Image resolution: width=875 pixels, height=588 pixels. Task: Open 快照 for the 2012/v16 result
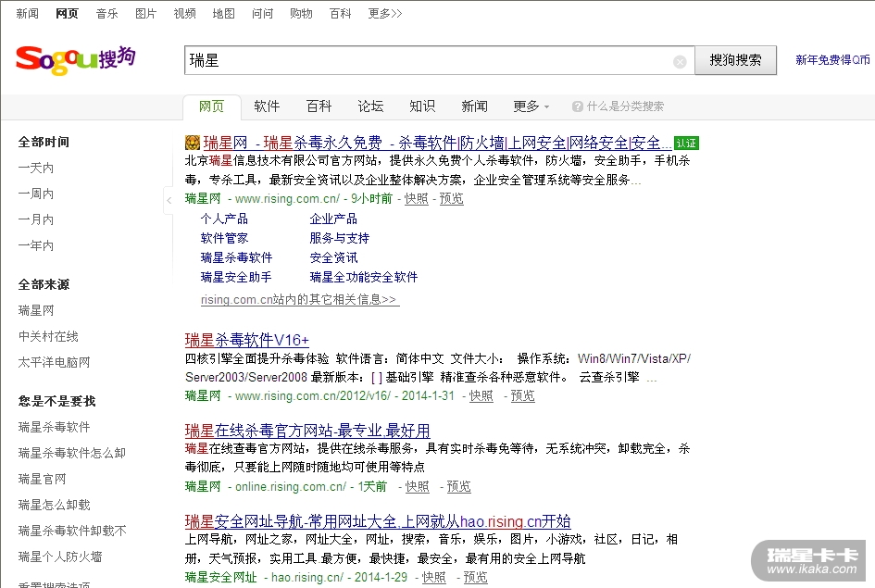tap(481, 395)
